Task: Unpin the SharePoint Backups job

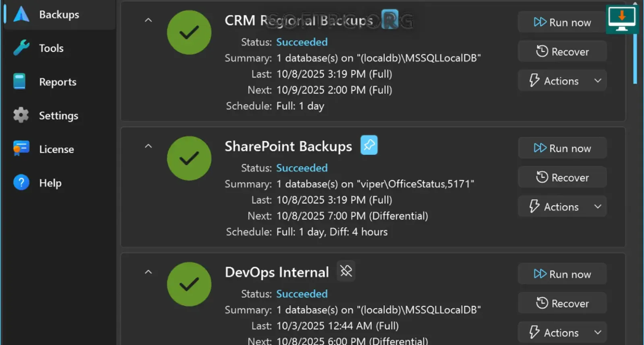Action: click(369, 145)
